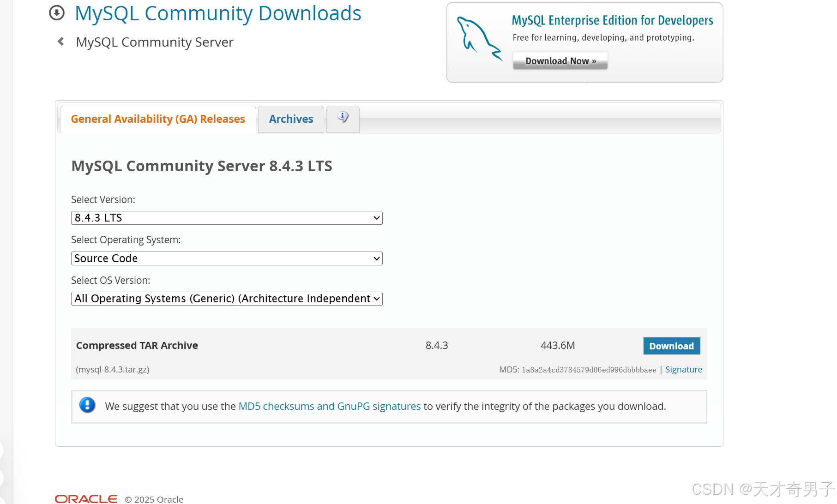
Task: Click the 8.4.3 version cell in the table
Action: coord(437,345)
